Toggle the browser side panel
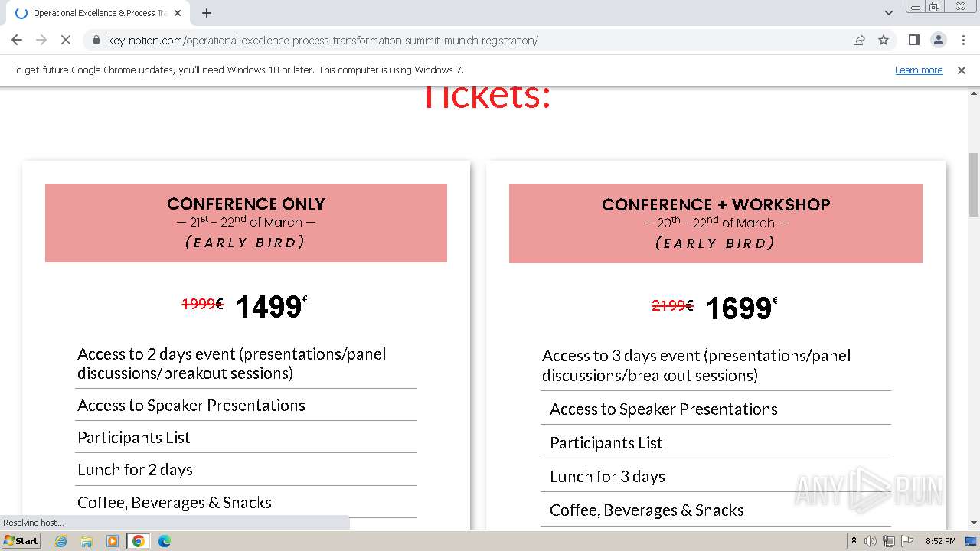 (913, 40)
